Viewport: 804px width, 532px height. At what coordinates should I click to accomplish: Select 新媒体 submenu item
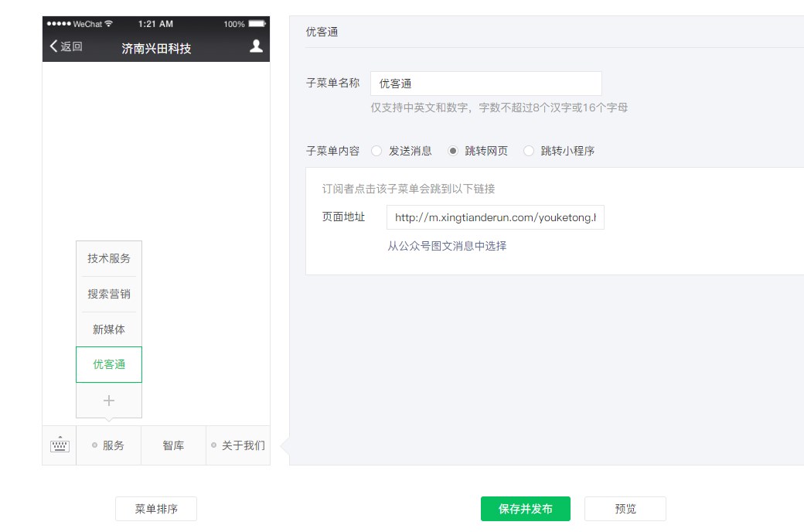coord(109,329)
